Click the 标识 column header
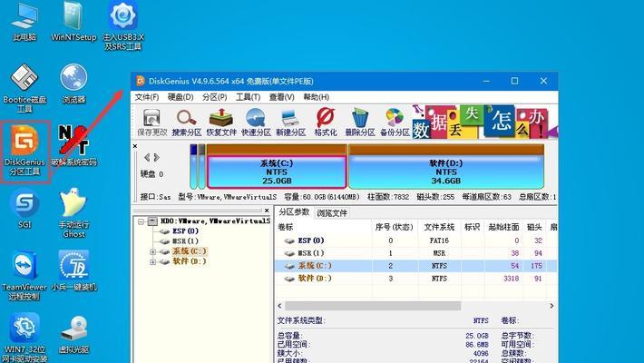 pyautogui.click(x=472, y=227)
